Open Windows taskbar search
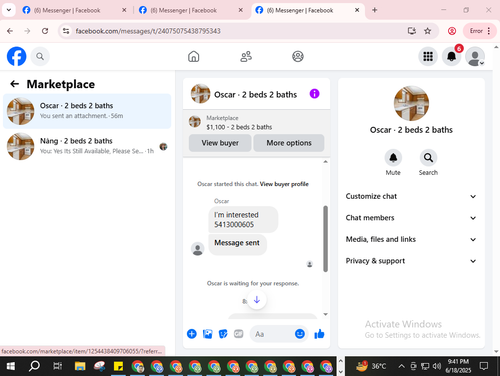Viewport: 500px width, 376px height. (34, 366)
